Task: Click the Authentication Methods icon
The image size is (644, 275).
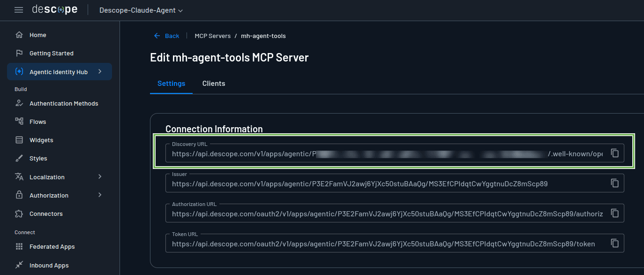Action: [x=19, y=103]
